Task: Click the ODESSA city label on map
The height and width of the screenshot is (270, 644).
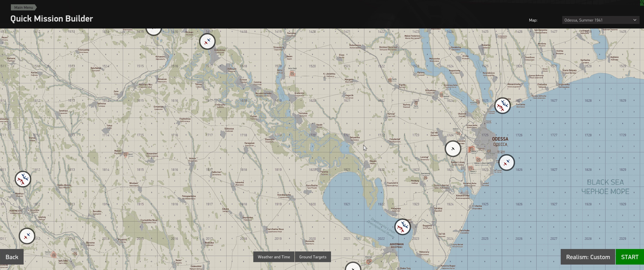Action: [500, 139]
